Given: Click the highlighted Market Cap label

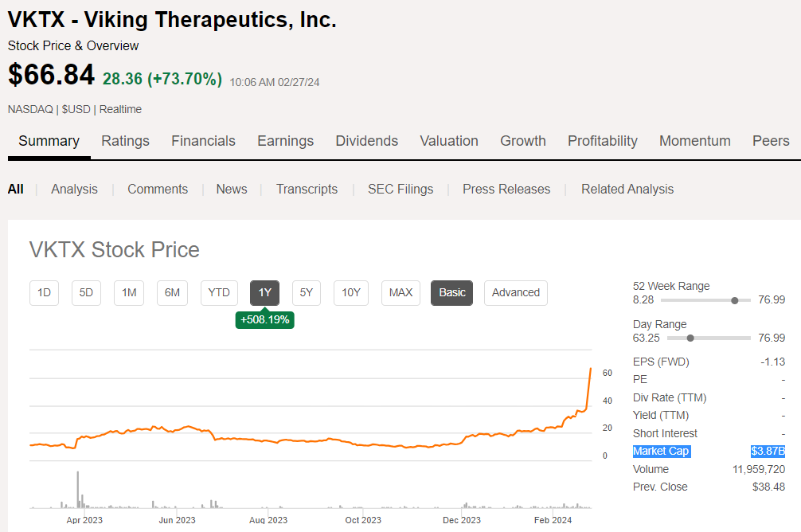Looking at the screenshot, I should click(x=662, y=452).
